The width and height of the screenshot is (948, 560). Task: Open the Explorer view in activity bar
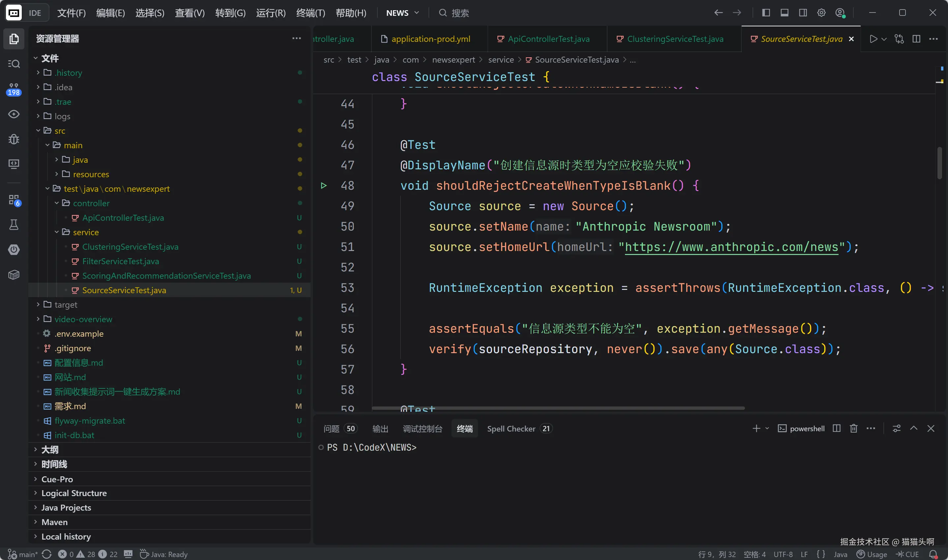pyautogui.click(x=14, y=39)
